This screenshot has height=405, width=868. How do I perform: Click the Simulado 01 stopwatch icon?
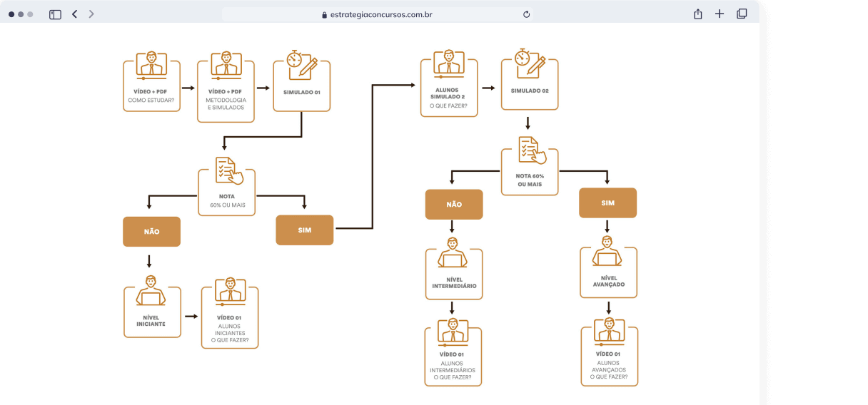[302, 64]
